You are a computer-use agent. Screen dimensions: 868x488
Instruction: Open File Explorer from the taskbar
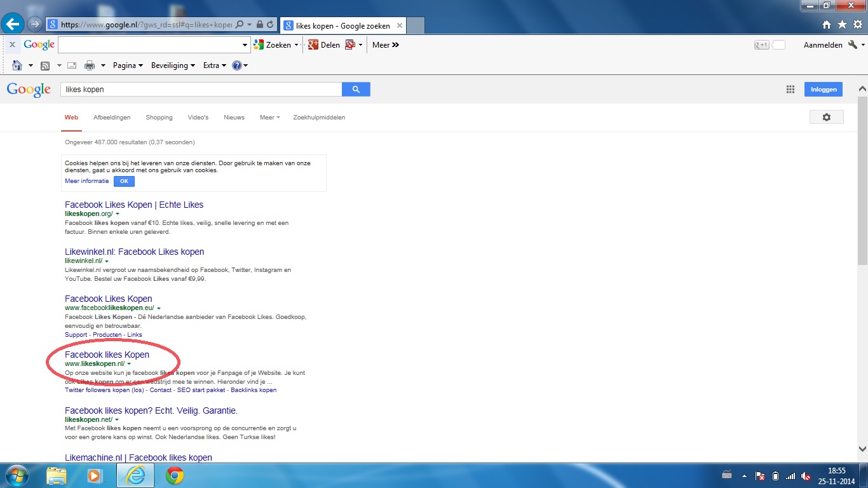click(57, 475)
